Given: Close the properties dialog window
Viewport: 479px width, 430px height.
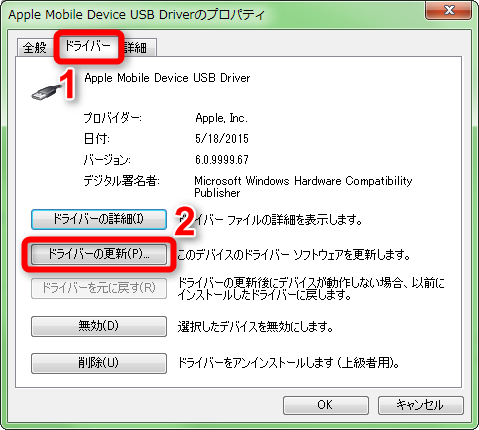Looking at the screenshot, I should 449,10.
